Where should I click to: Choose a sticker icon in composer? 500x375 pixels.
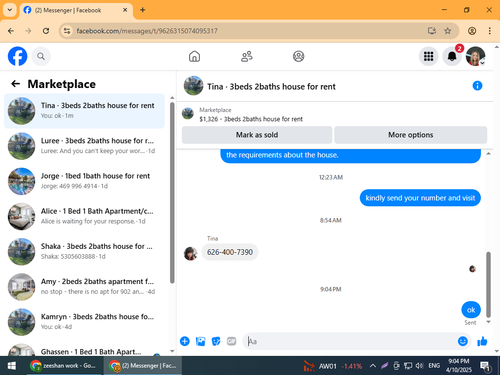click(216, 341)
